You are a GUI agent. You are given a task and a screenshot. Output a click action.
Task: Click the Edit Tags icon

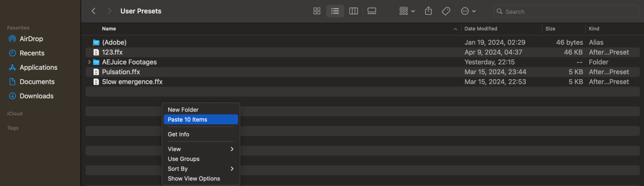tap(446, 11)
